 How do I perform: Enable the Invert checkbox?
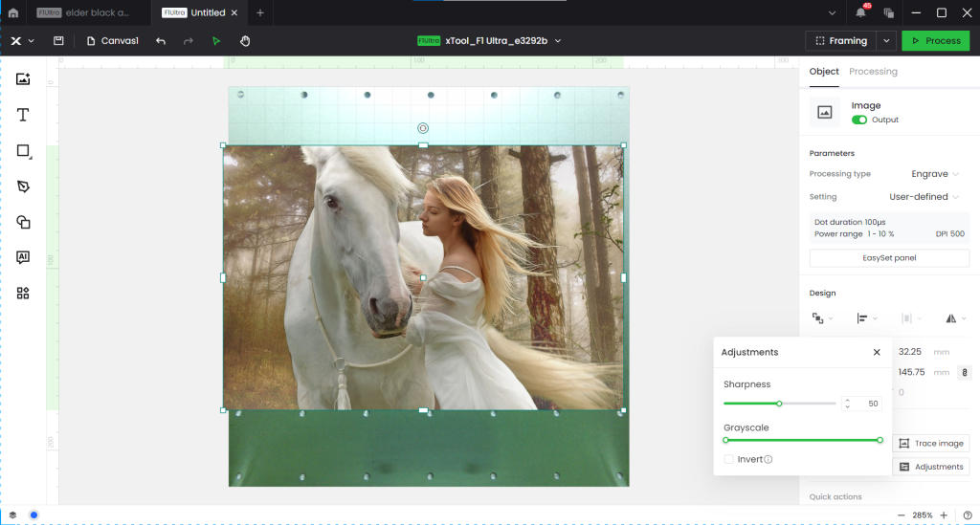pyautogui.click(x=728, y=459)
